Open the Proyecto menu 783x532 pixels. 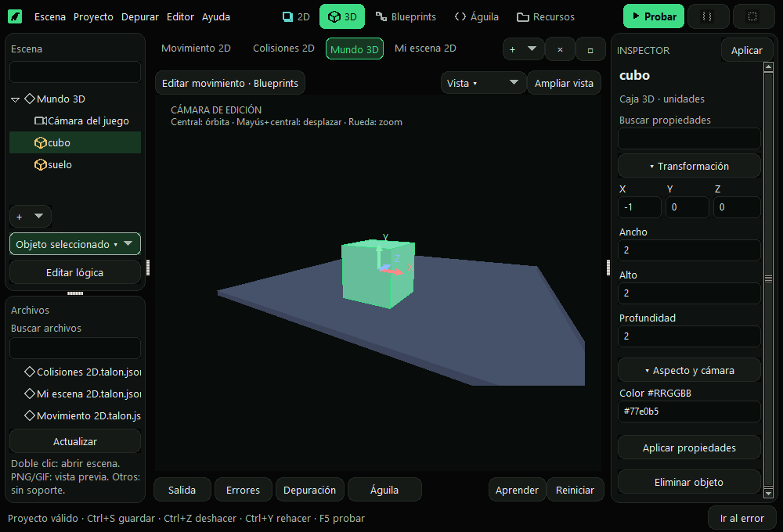coord(93,16)
